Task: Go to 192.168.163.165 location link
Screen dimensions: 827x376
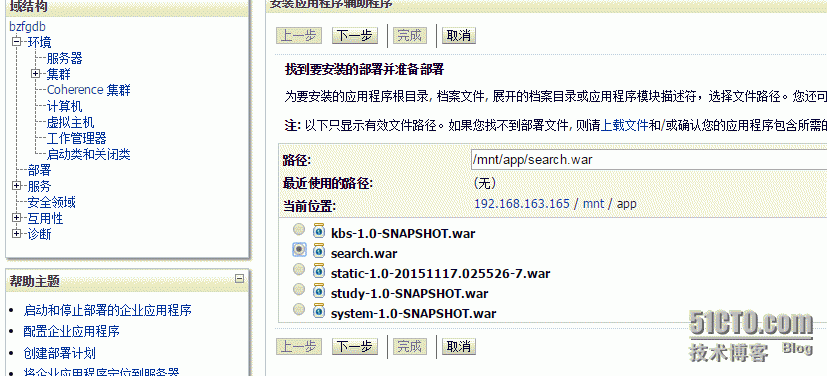Action: click(522, 204)
